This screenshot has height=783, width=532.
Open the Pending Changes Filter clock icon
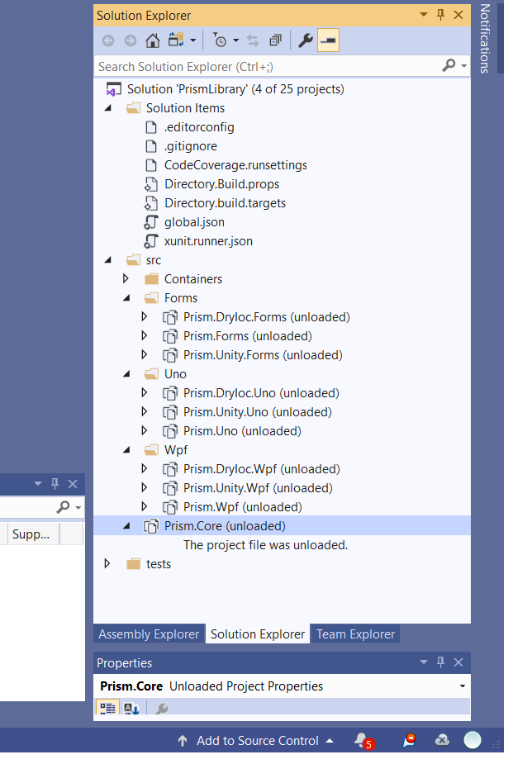point(219,40)
